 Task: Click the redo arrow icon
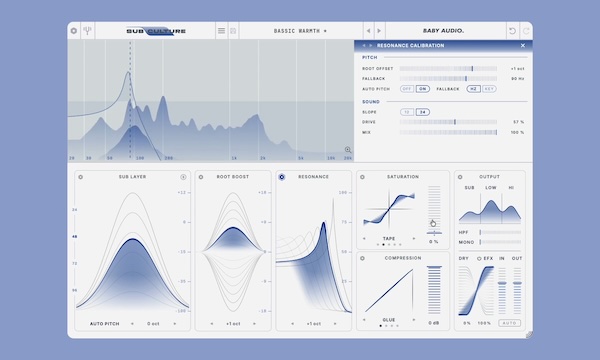pyautogui.click(x=526, y=31)
